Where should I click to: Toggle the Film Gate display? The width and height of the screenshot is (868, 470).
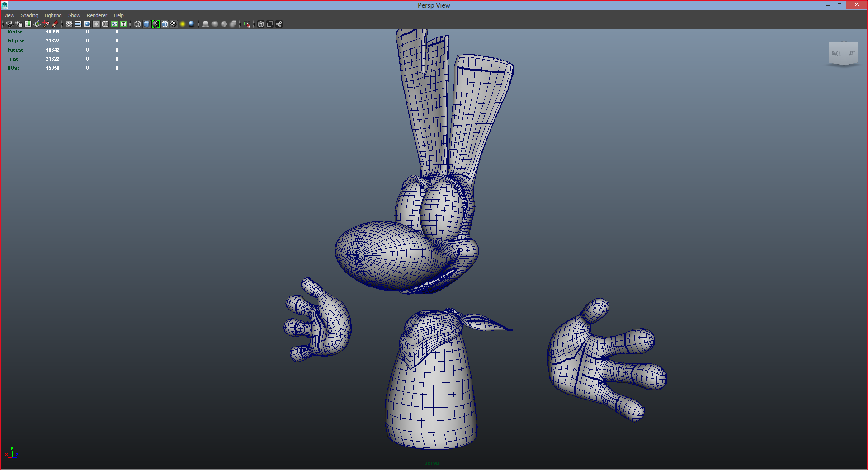pos(78,24)
